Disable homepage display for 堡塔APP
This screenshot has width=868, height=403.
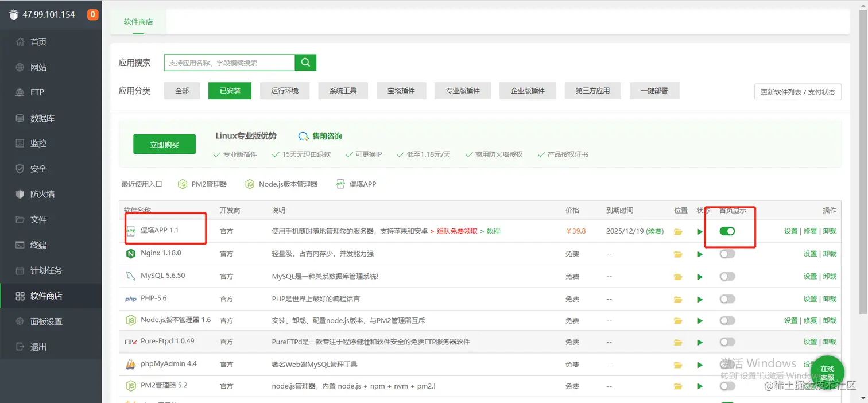tap(727, 231)
